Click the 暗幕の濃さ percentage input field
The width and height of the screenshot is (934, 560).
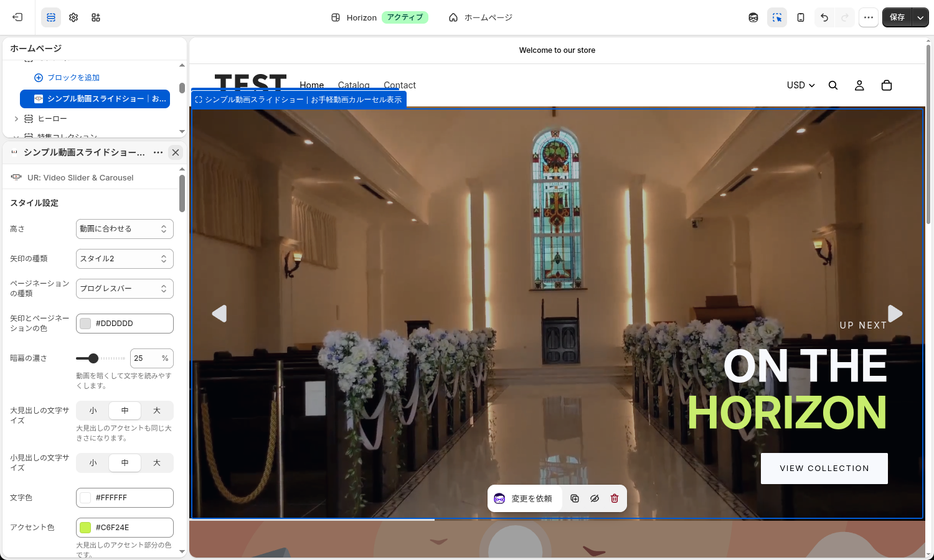coord(152,358)
